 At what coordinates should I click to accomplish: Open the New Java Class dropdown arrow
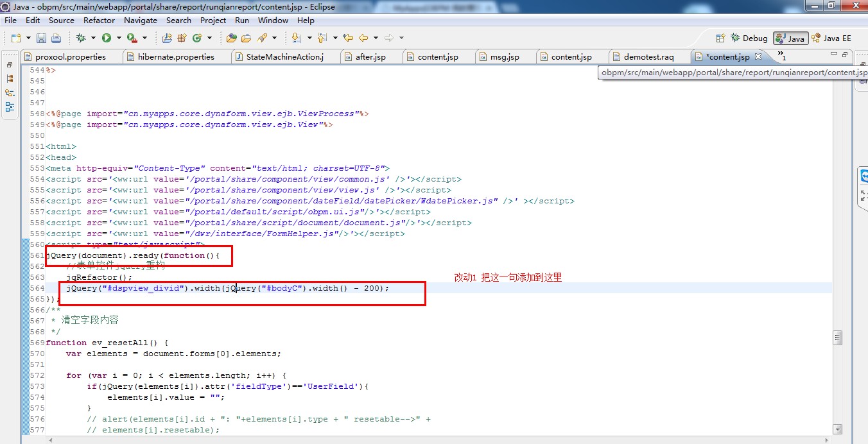click(x=209, y=38)
